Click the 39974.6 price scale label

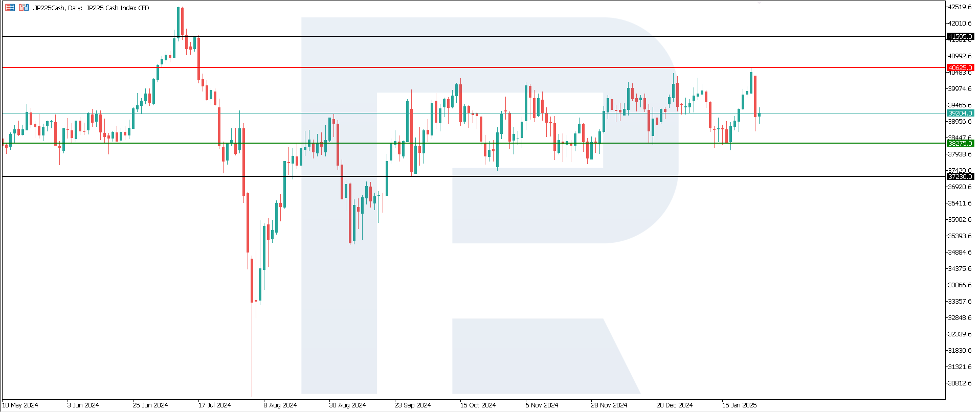tap(960, 89)
